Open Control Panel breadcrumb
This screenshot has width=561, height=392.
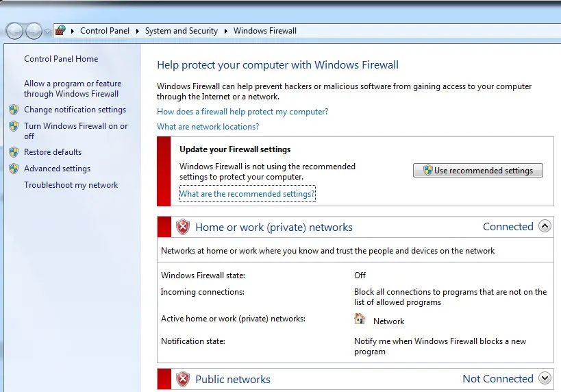[105, 31]
